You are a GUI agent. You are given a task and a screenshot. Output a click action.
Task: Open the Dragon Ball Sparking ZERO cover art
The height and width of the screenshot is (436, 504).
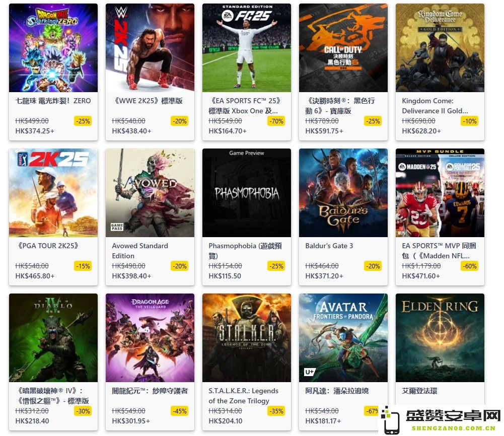pos(53,47)
